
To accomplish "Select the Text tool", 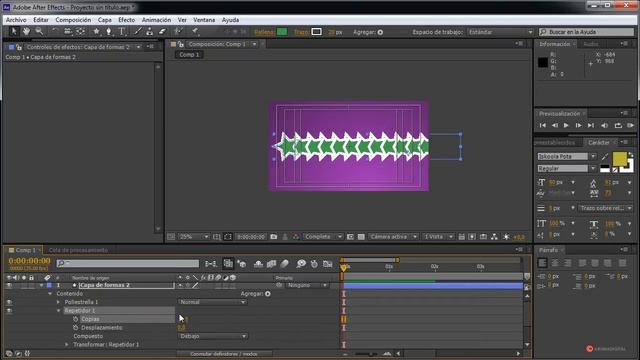I will 122,31.
